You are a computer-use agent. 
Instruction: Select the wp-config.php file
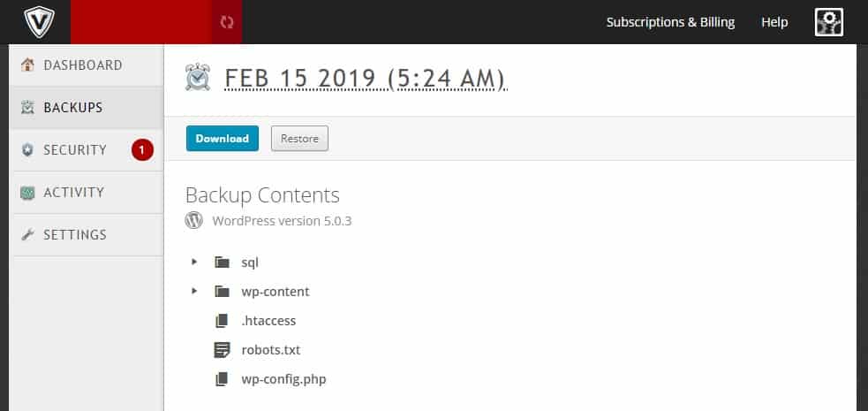283,379
